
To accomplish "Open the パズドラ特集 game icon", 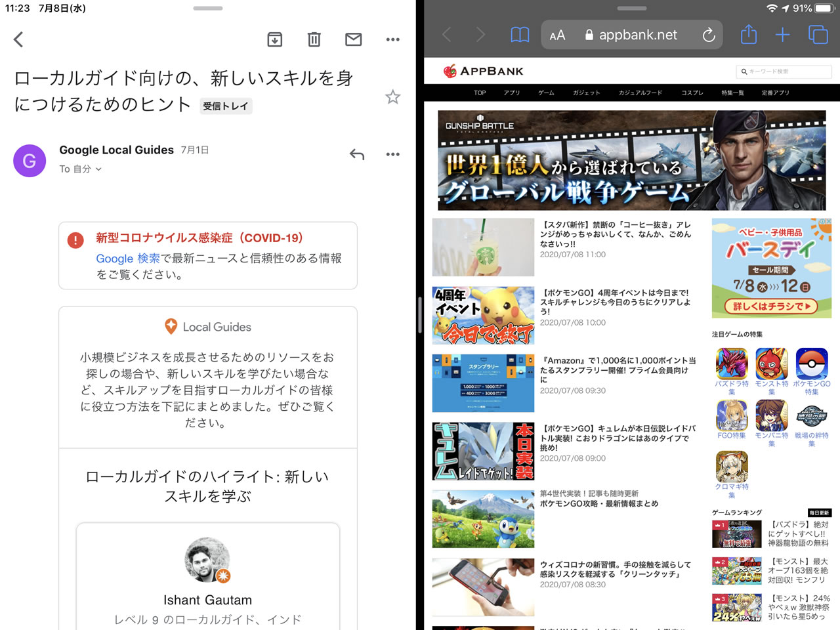I will (732, 364).
